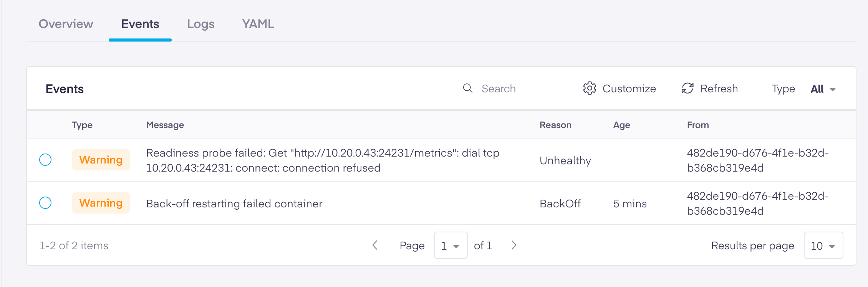Click the Age column header

621,125
